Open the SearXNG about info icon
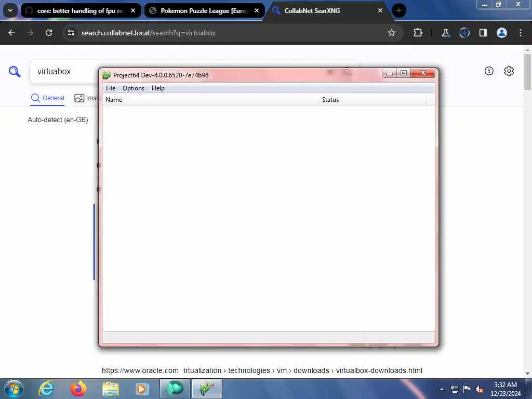The image size is (532, 399). (489, 71)
